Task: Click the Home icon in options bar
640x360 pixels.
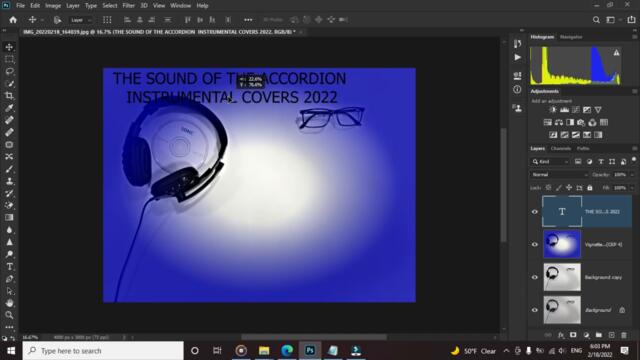Action: pyautogui.click(x=13, y=20)
